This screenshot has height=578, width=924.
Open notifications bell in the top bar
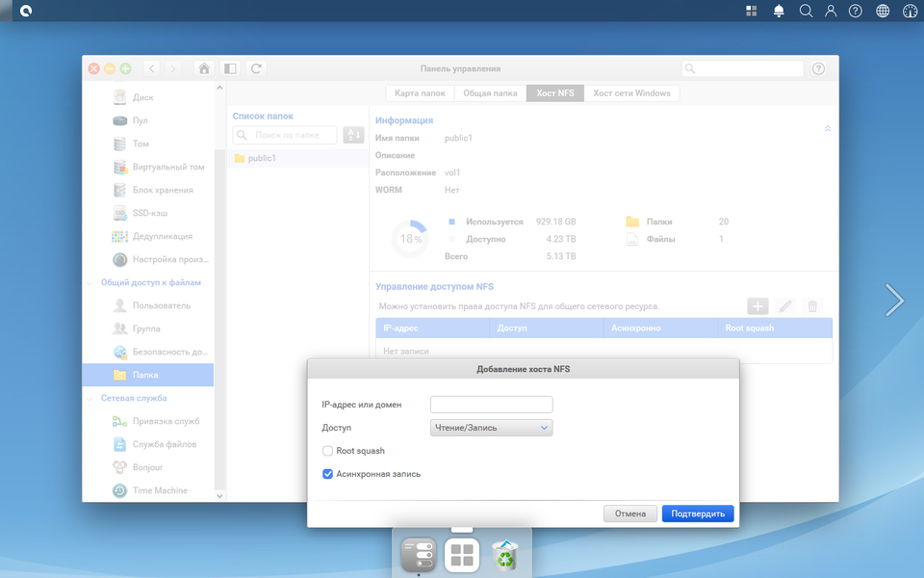(779, 11)
